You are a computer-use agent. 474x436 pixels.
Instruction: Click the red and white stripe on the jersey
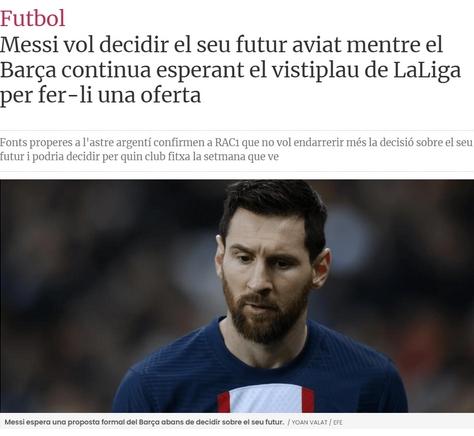click(x=266, y=398)
